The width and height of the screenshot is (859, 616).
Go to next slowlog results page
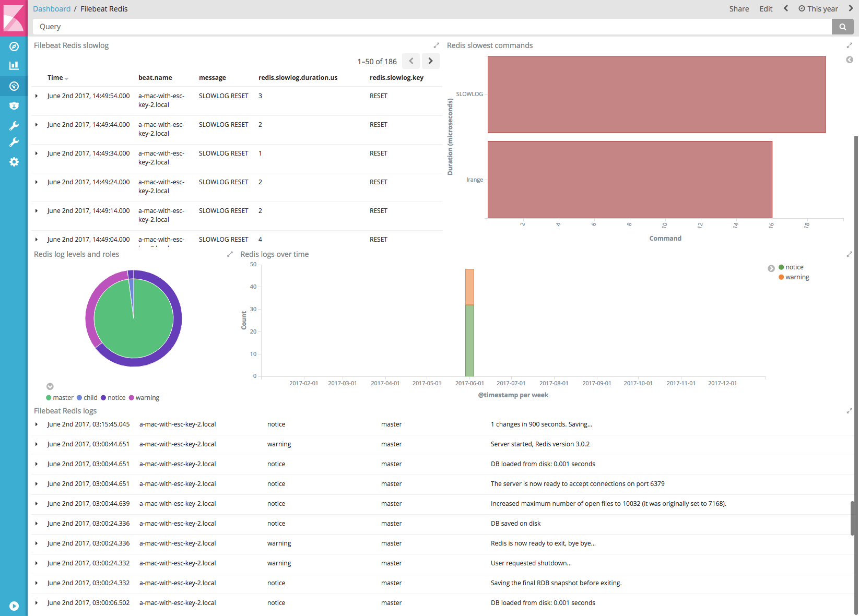[x=430, y=61]
